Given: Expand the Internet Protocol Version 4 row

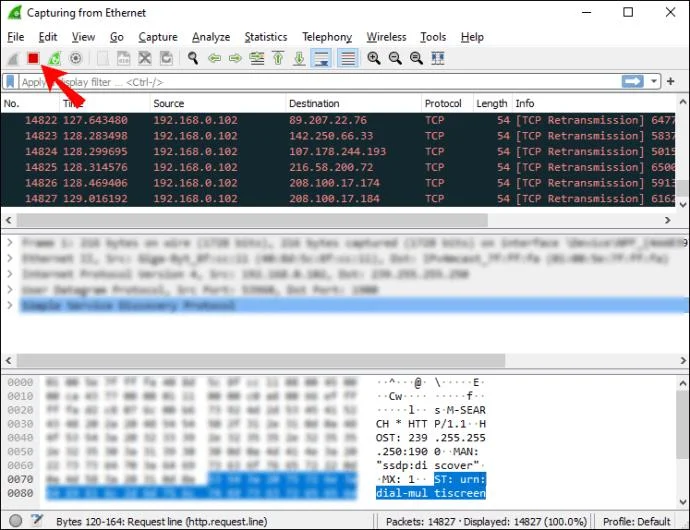Looking at the screenshot, I should point(10,274).
